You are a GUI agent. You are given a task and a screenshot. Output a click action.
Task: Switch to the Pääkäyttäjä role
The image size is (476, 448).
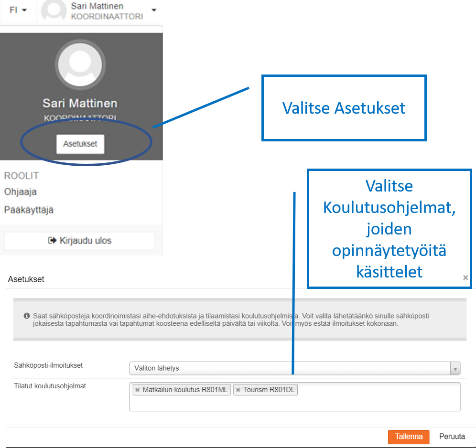click(29, 210)
